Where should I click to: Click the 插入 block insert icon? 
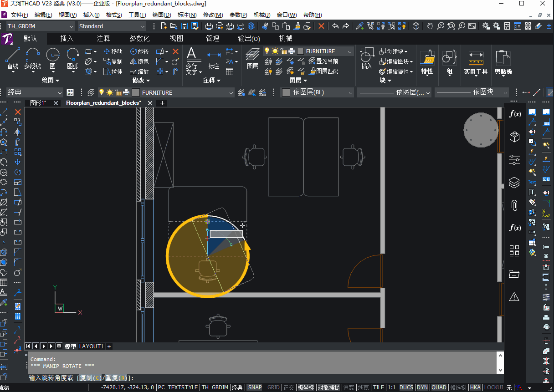[x=367, y=59]
